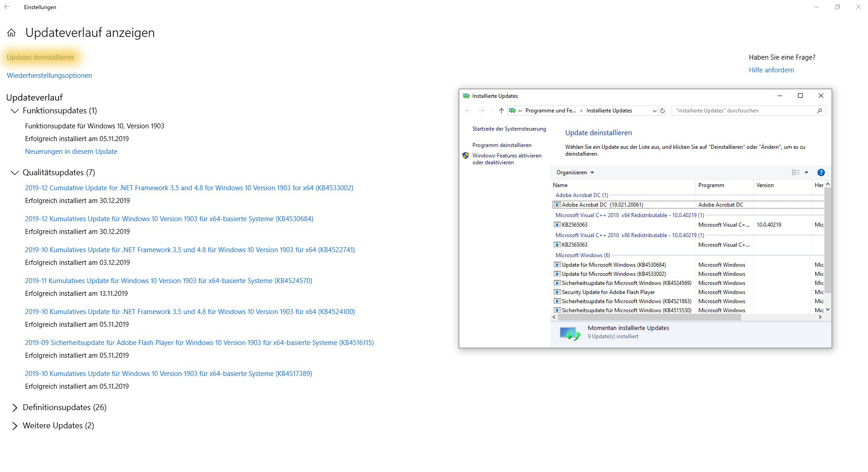Collapse the Qualitätsupdates section
The image size is (868, 472).
click(15, 173)
